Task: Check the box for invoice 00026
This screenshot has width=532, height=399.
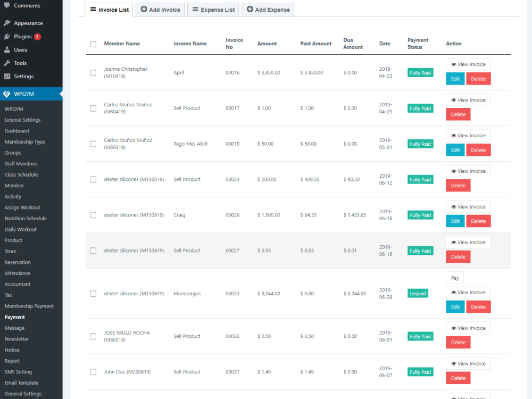Action: pos(93,215)
